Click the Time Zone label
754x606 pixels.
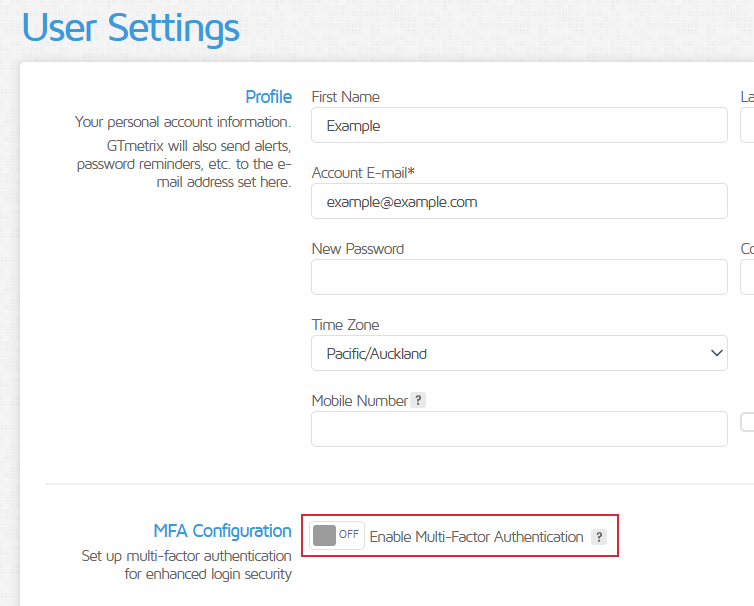[345, 325]
